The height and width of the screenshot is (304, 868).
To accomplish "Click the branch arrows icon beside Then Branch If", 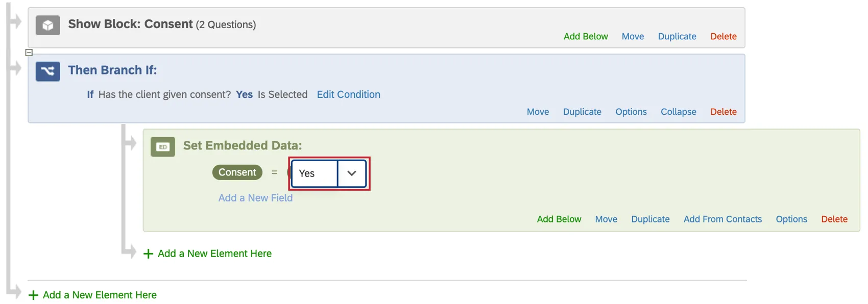I will pos(47,71).
